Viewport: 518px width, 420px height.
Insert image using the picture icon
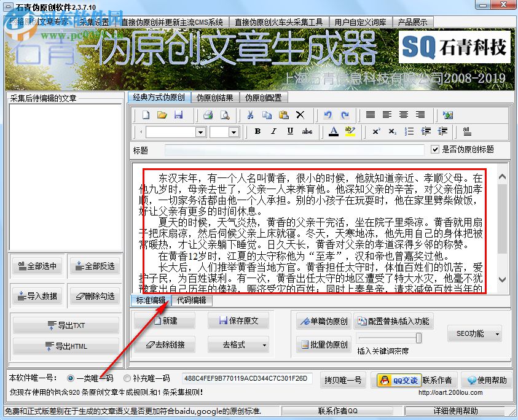pyautogui.click(x=447, y=115)
